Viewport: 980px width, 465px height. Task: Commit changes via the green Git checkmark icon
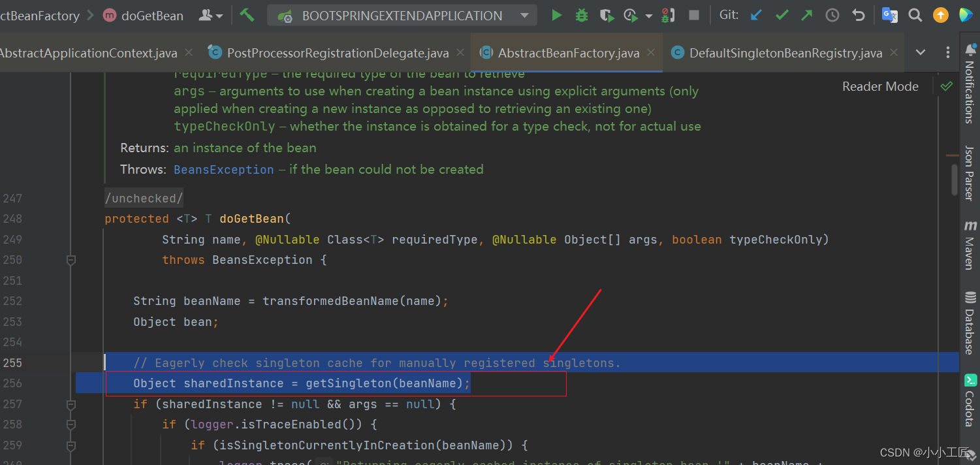[782, 15]
